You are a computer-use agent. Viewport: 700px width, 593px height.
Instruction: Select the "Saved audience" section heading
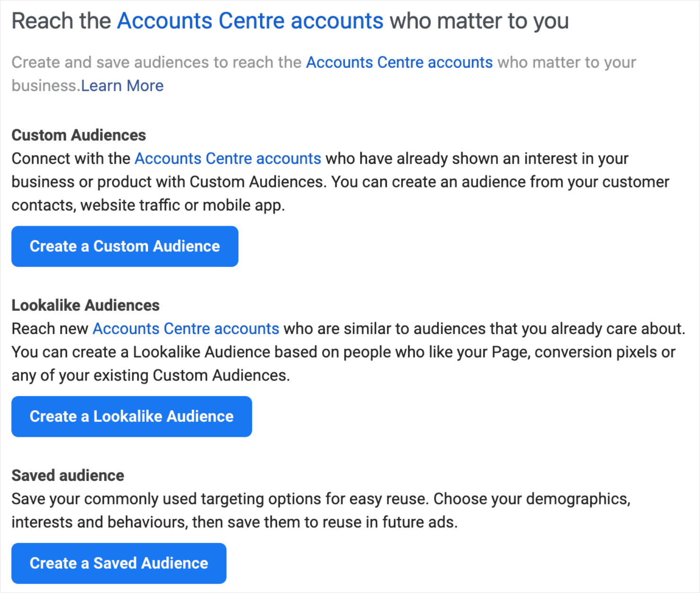pos(68,475)
